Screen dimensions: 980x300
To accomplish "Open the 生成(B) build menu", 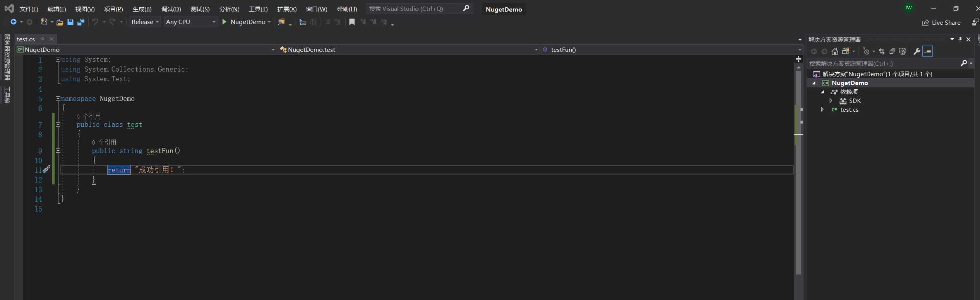I will pyautogui.click(x=142, y=9).
